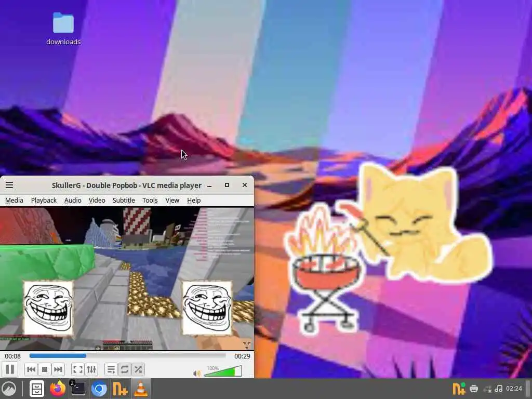This screenshot has width=532, height=399.
Task: Open the orange N+ taskbar app
Action: 120,389
